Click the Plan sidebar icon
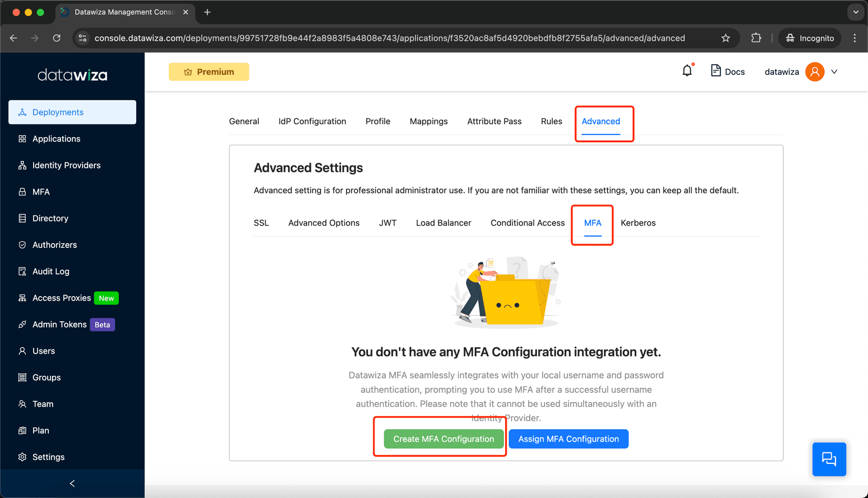The image size is (868, 498). point(22,431)
